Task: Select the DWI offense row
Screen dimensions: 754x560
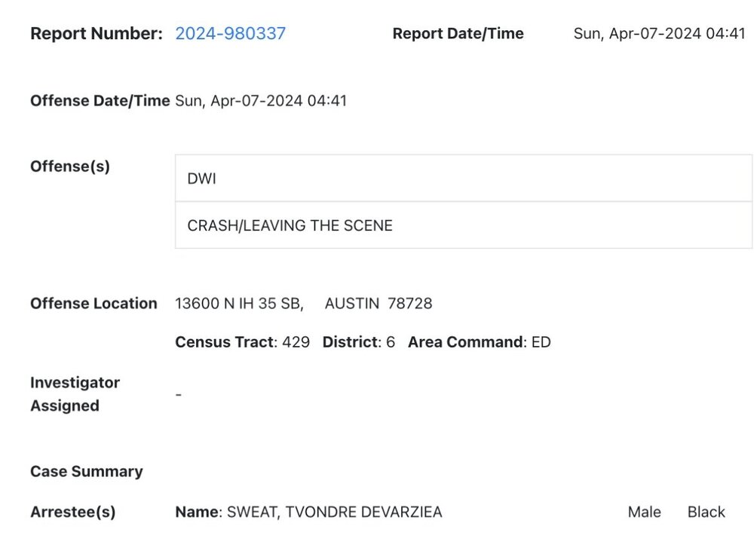Action: [x=463, y=179]
